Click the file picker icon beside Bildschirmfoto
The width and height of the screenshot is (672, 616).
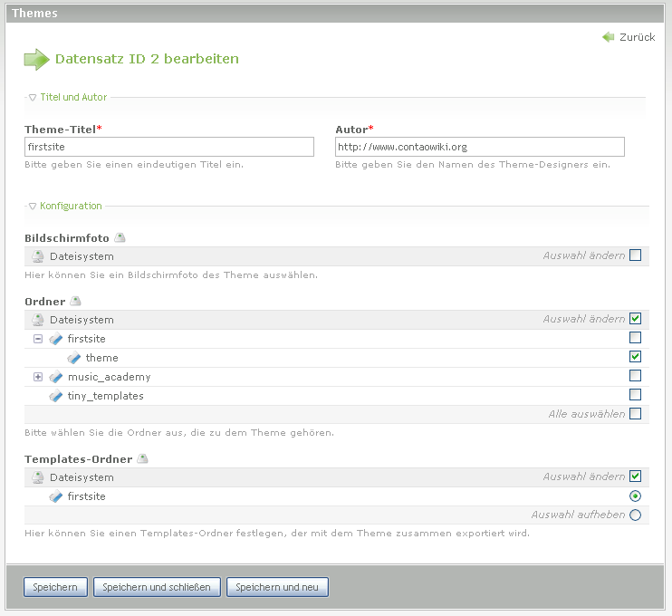[120, 238]
